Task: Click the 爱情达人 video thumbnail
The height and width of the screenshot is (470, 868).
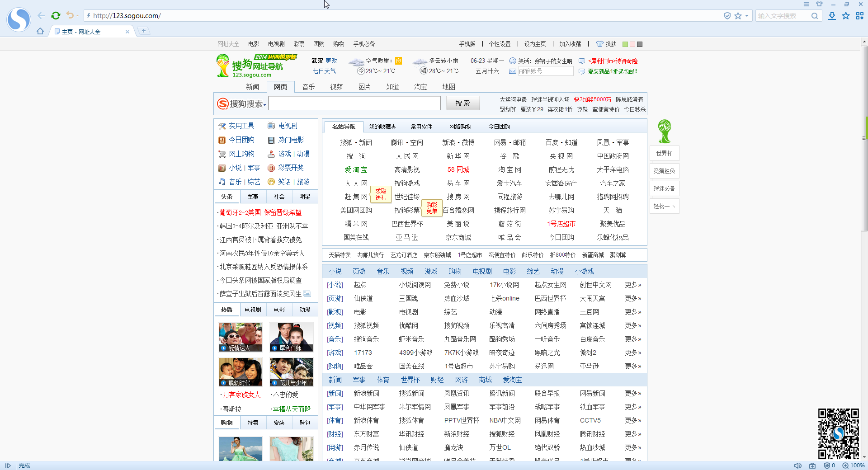Action: pyautogui.click(x=240, y=337)
